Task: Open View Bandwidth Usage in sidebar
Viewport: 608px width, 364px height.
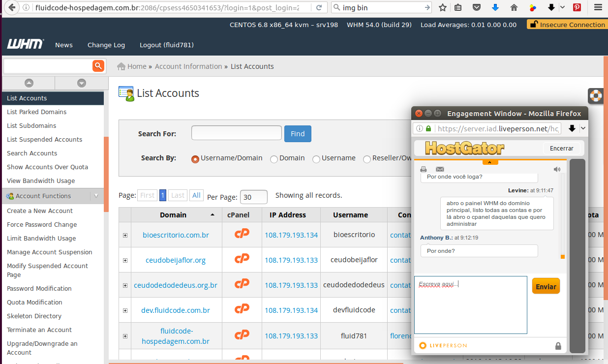Action: (41, 181)
